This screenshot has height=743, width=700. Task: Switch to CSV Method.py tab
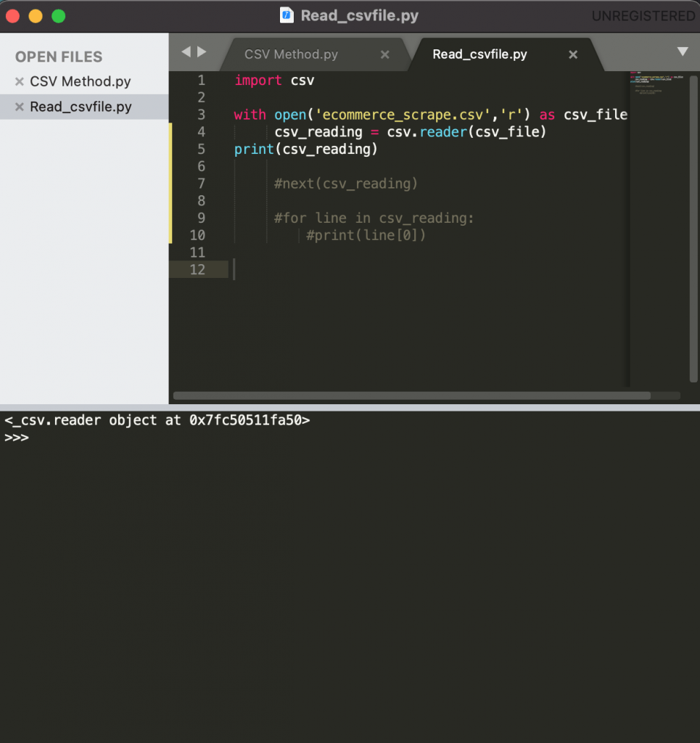(292, 54)
